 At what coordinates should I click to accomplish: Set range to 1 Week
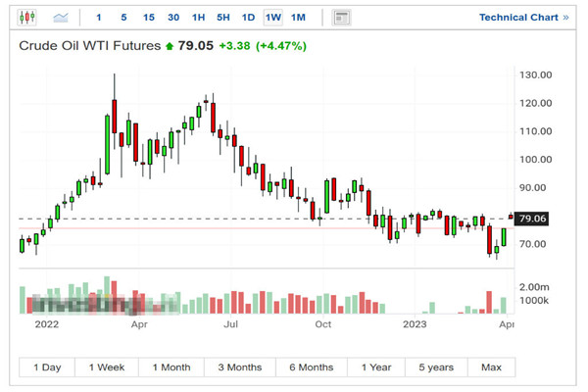click(x=107, y=367)
